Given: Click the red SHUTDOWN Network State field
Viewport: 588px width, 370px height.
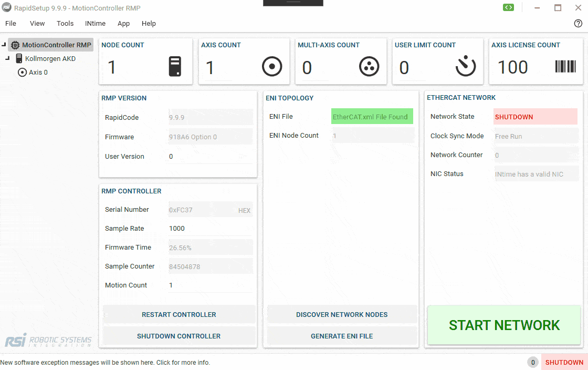Looking at the screenshot, I should (535, 116).
